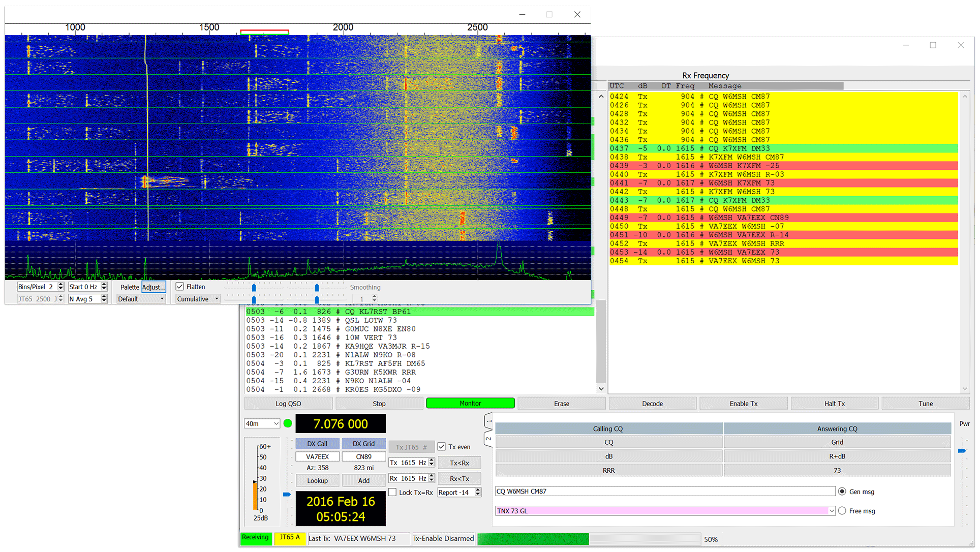Click the Receiving status indicator
The height and width of the screenshot is (552, 980).
[x=255, y=538]
